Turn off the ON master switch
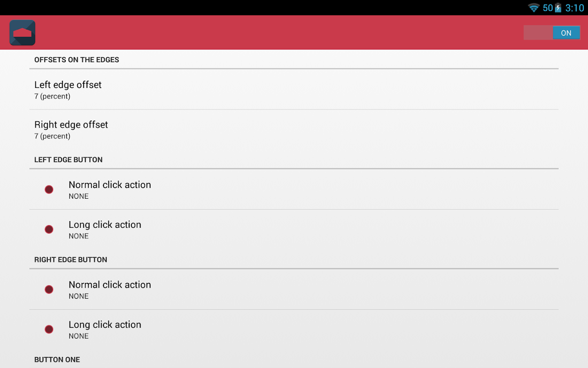This screenshot has width=588, height=368. point(552,33)
